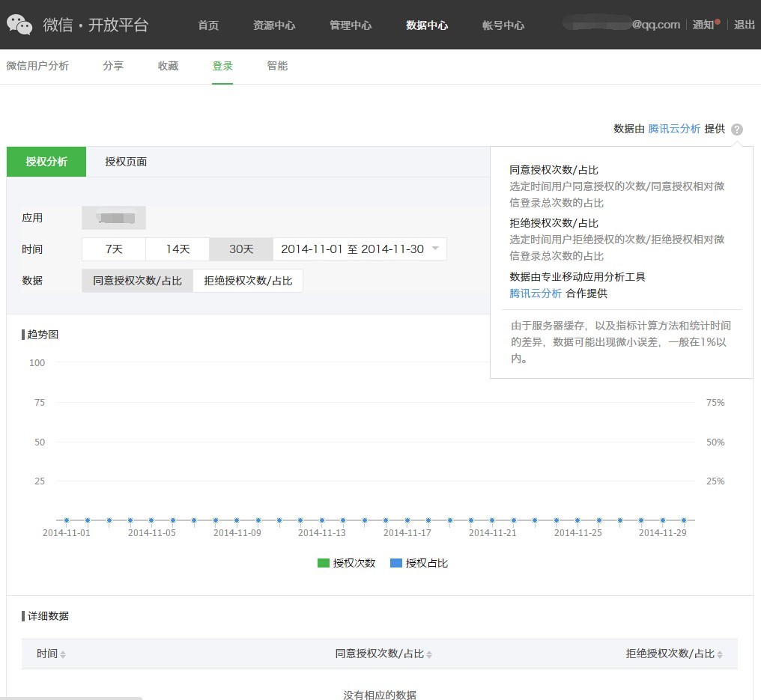Open the help question mark icon
Image resolution: width=761 pixels, height=700 pixels.
pyautogui.click(x=737, y=130)
